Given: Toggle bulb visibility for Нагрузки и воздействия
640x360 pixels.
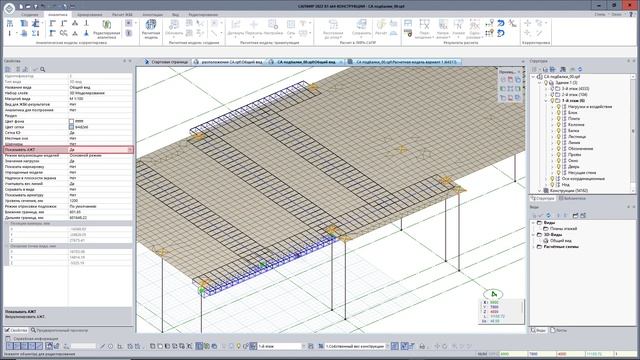Looking at the screenshot, I should coord(558,107).
